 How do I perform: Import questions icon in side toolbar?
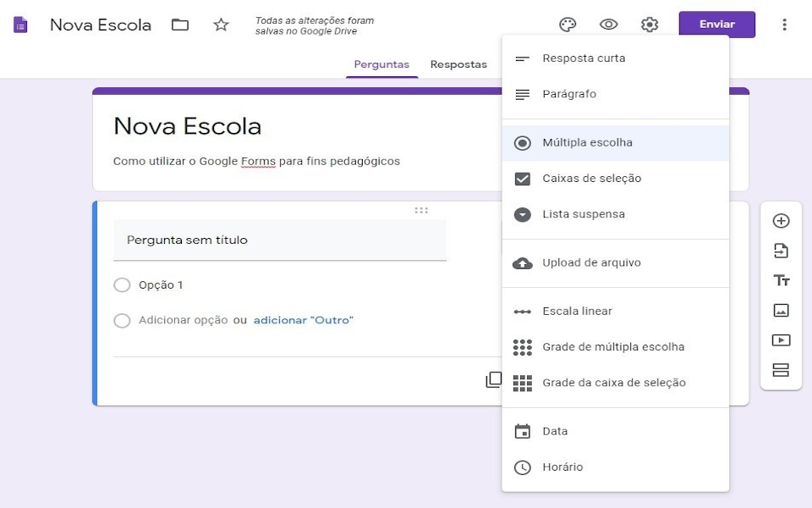coord(781,251)
